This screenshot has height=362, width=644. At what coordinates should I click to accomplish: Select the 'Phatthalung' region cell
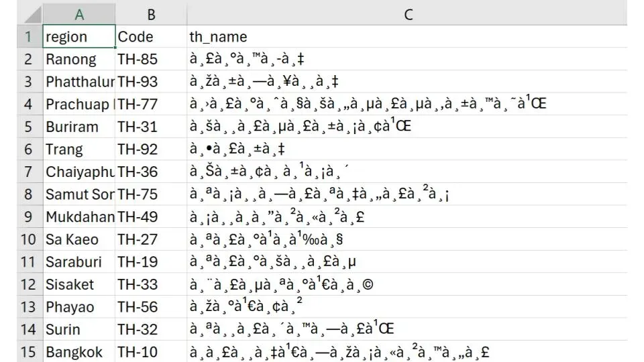(79, 82)
